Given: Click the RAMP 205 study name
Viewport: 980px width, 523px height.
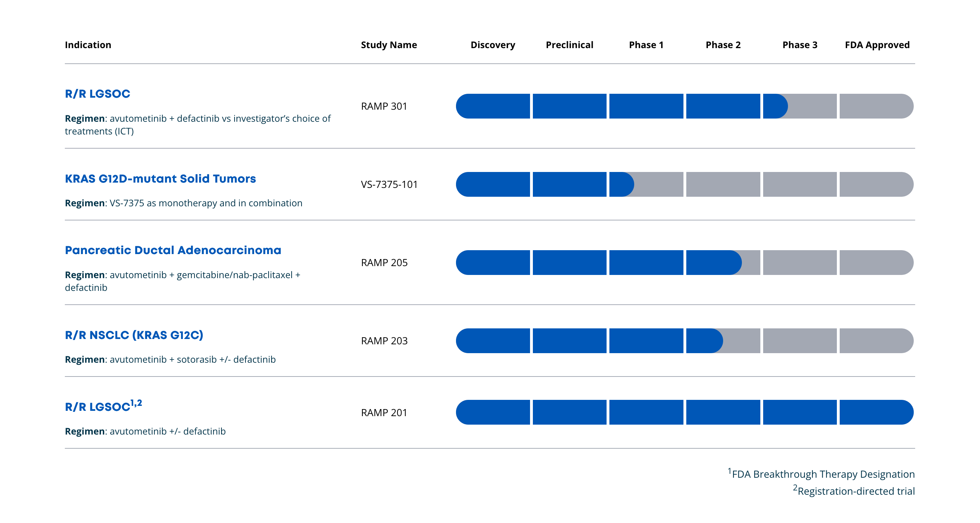Looking at the screenshot, I should 384,263.
